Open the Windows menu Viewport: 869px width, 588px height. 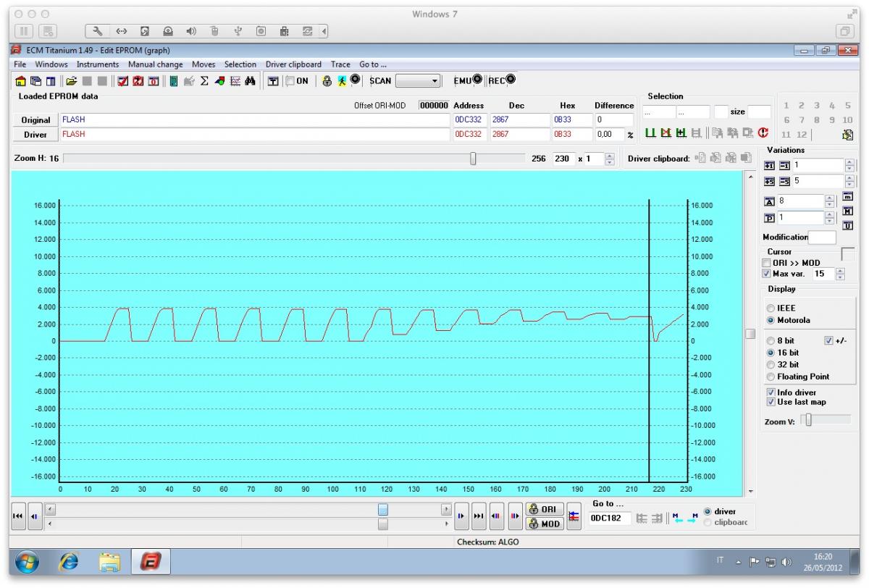[x=51, y=64]
